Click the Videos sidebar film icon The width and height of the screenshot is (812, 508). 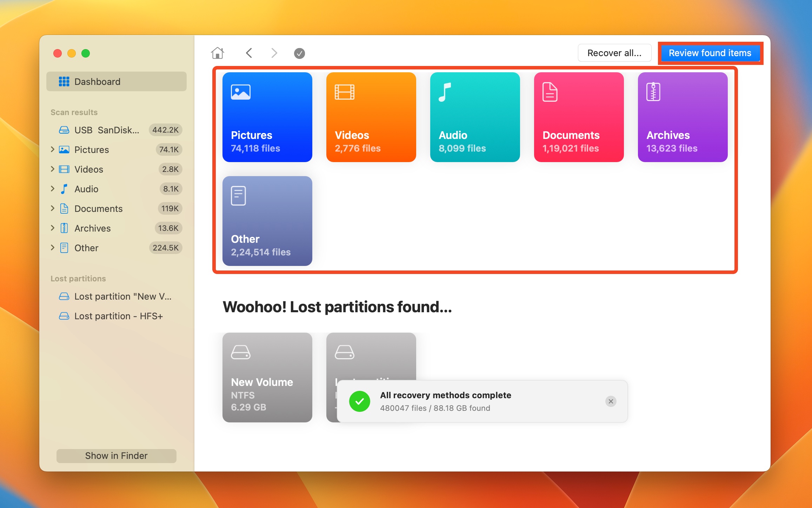pyautogui.click(x=64, y=169)
